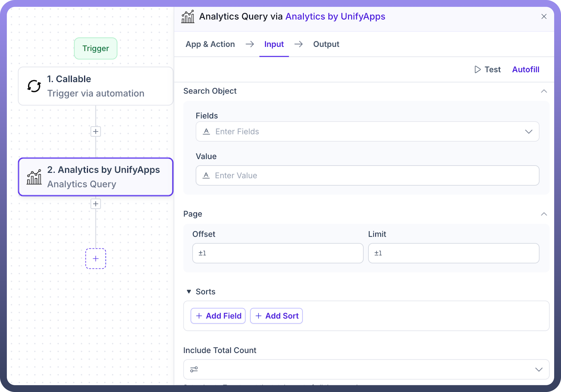Click the Callable refresh arrows icon
The width and height of the screenshot is (561, 392).
(34, 86)
